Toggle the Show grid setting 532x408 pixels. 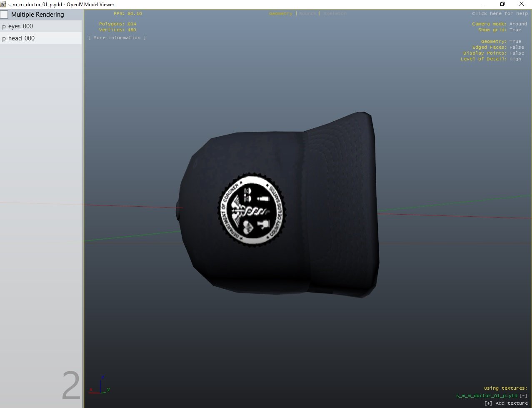[x=500, y=30]
